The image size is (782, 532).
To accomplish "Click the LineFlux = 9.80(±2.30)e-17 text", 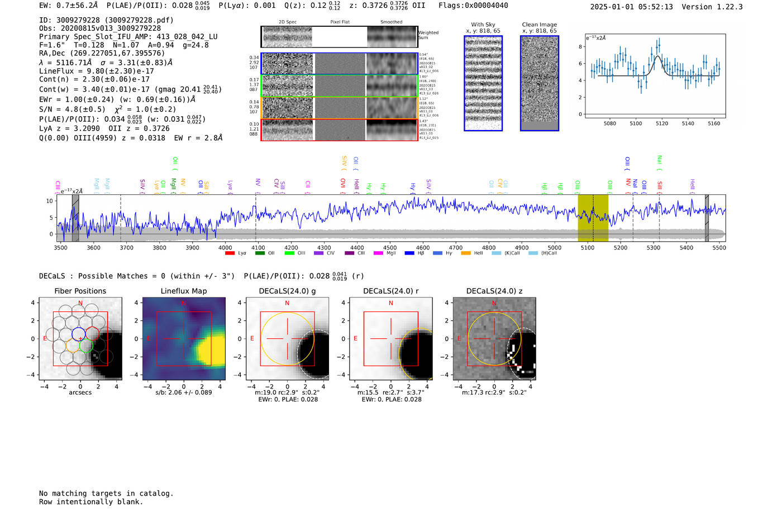I will tap(97, 71).
